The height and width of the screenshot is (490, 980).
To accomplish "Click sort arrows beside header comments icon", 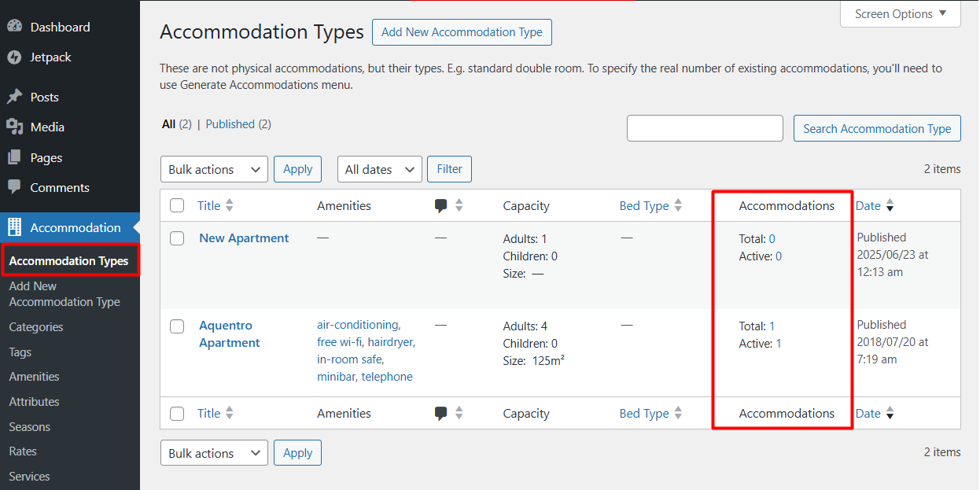I will click(x=459, y=205).
